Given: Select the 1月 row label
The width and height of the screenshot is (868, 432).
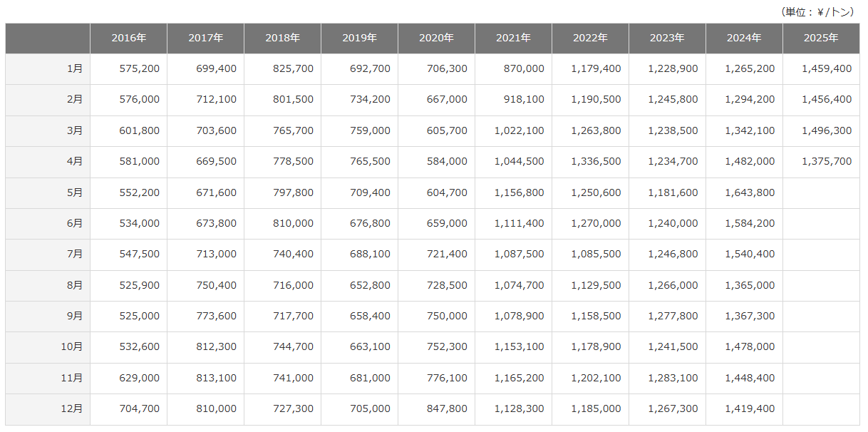Looking at the screenshot, I should coord(74,69).
